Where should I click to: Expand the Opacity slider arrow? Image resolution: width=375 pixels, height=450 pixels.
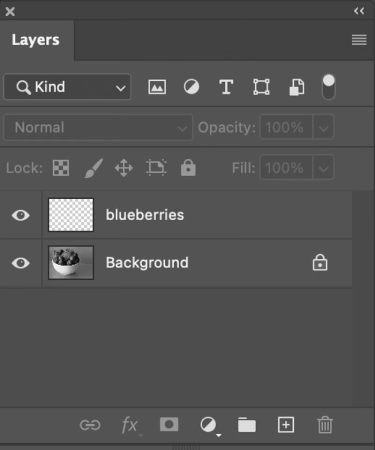coord(323,127)
